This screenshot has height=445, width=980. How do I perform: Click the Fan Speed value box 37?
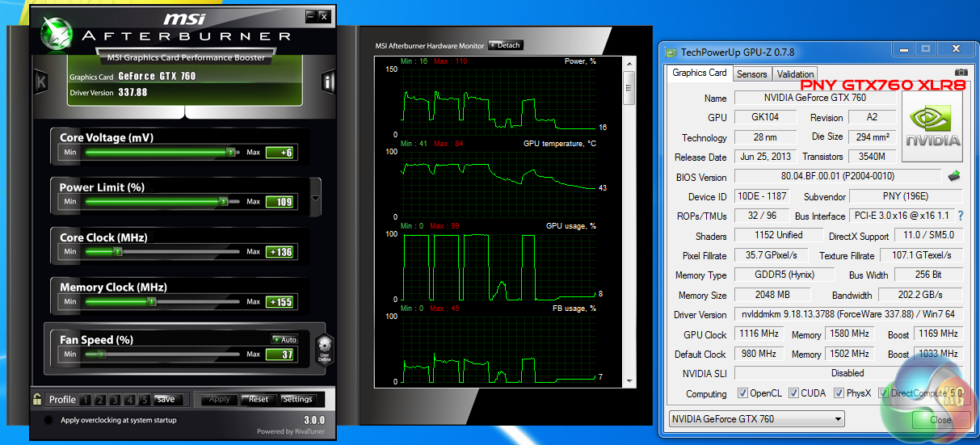[280, 355]
